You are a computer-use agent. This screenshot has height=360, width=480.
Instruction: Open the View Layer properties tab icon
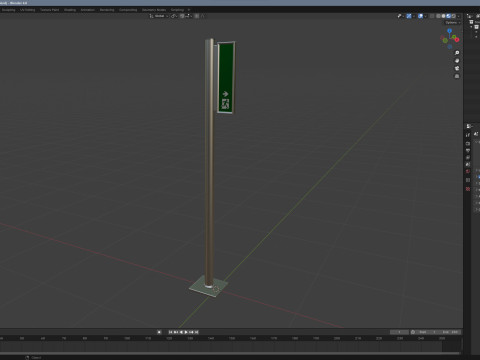468,158
